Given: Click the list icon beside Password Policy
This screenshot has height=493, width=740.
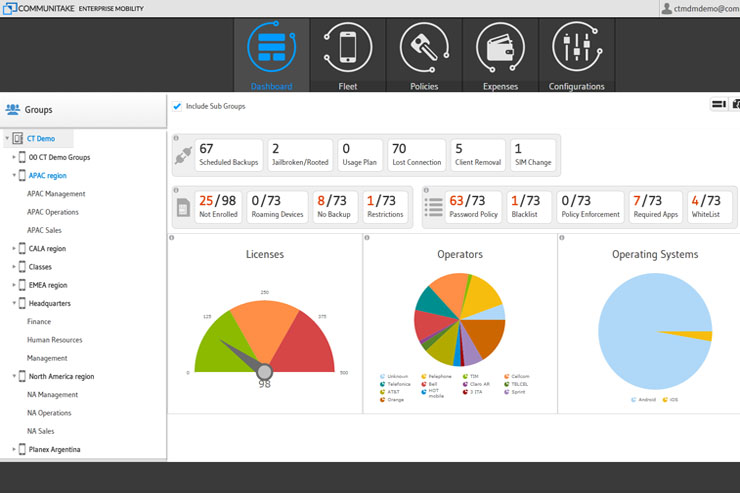Looking at the screenshot, I should coord(434,206).
